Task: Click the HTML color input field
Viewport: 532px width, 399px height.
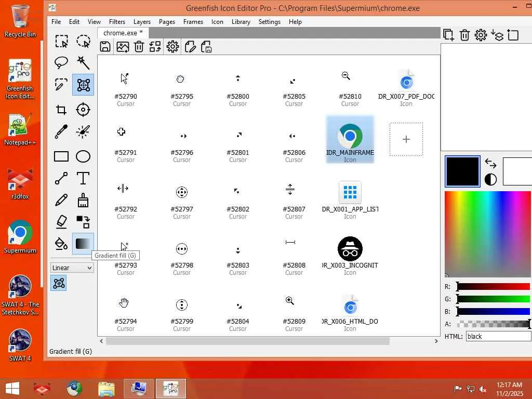Action: [498, 336]
